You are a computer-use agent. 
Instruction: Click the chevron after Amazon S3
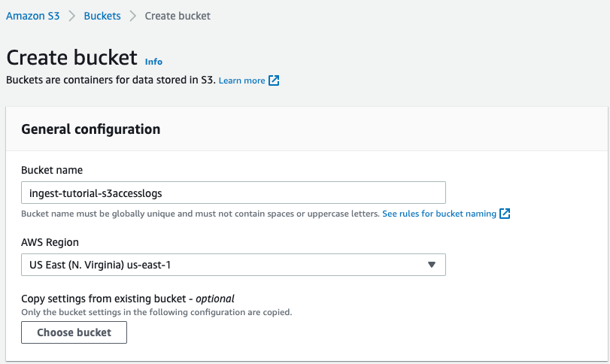[x=71, y=16]
